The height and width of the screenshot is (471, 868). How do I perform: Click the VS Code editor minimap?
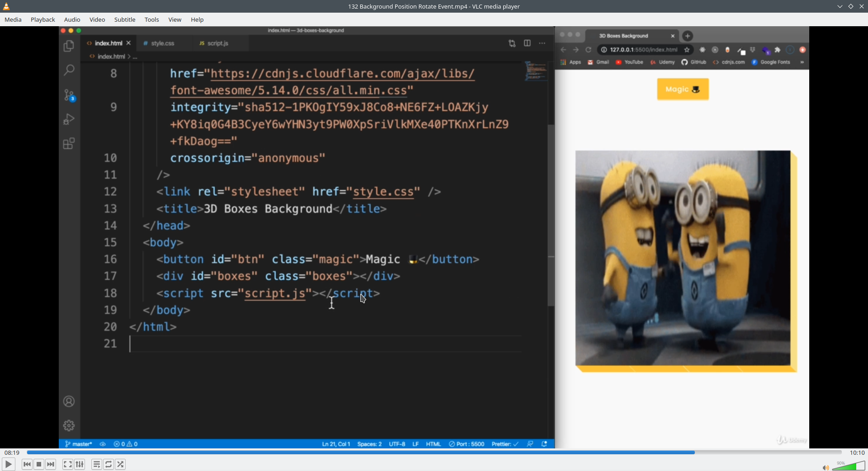[x=536, y=71]
